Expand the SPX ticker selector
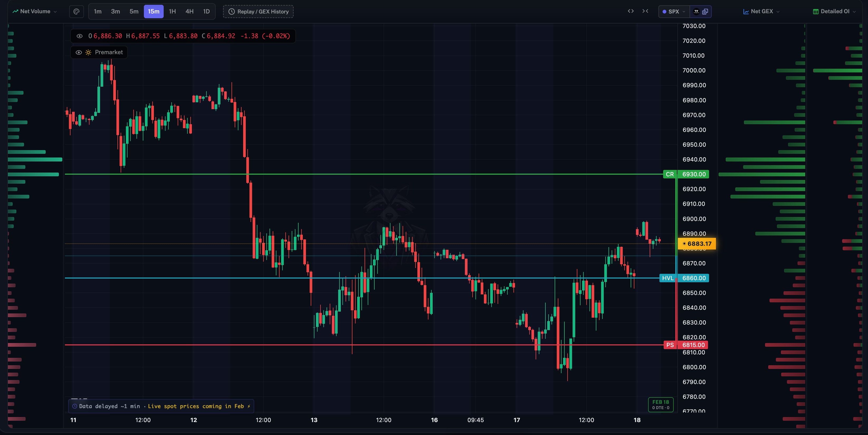The image size is (868, 435). 674,11
